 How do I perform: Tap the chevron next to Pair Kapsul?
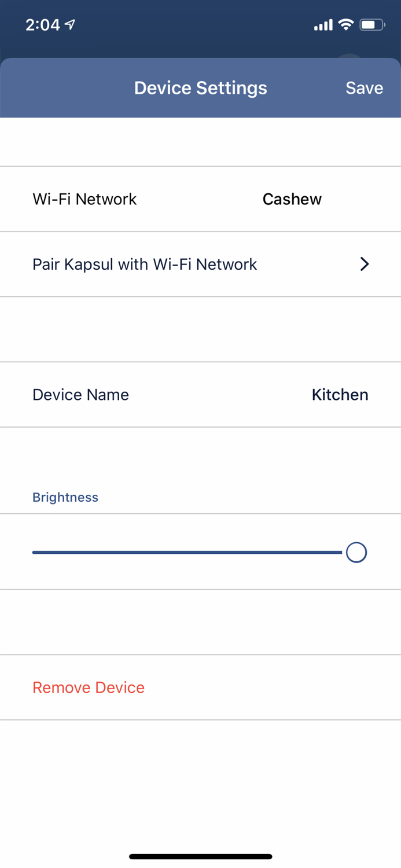click(x=365, y=264)
